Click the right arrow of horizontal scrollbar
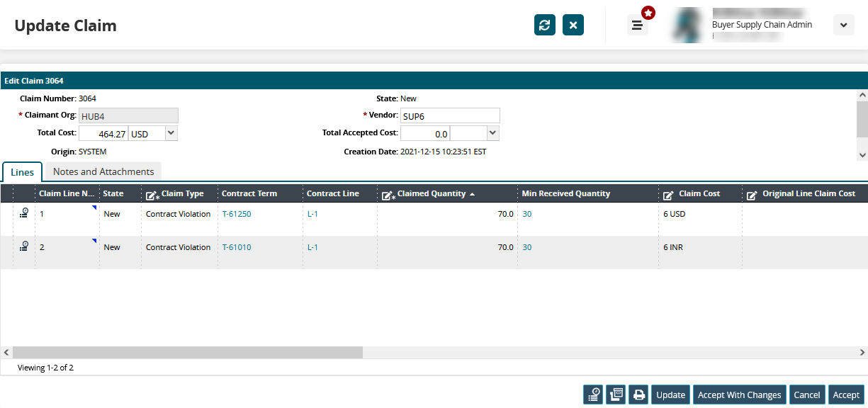Viewport: 868px width, 408px height. [x=862, y=352]
